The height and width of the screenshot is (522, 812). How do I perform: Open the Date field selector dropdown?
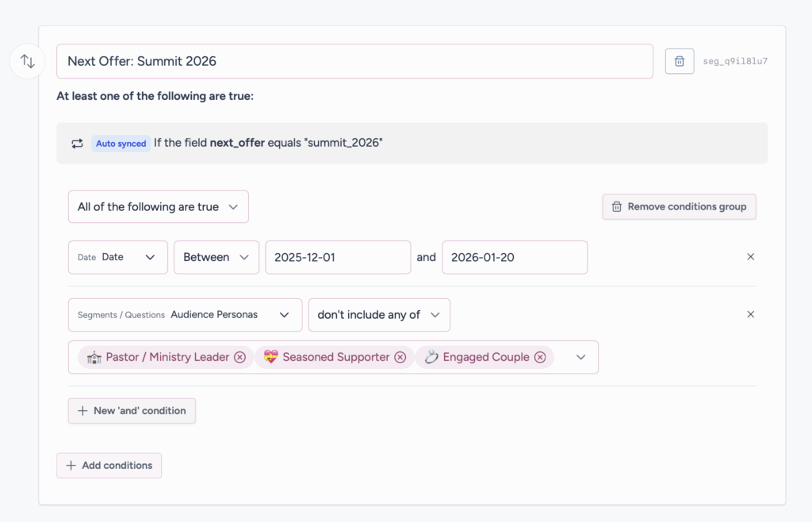coord(118,257)
